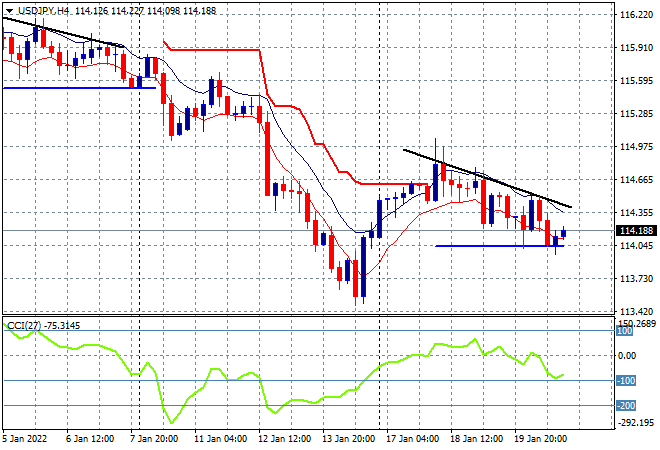
Task: Click the CCI(27) -75.3145 indicator label
Action: point(44,326)
